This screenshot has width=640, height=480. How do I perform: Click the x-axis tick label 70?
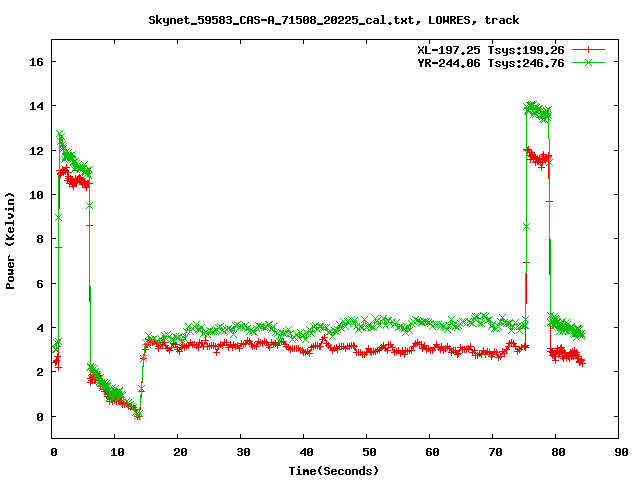495,452
